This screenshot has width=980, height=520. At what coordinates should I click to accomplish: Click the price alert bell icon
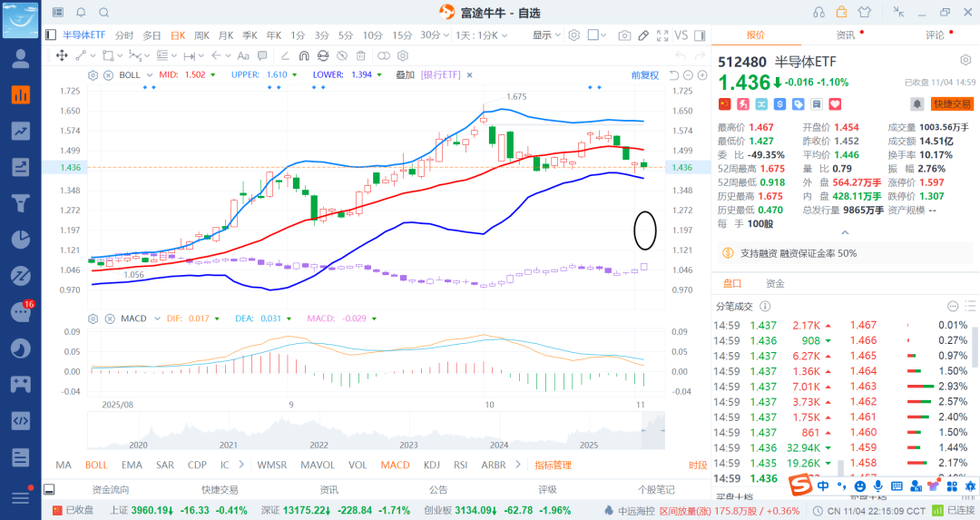[x=917, y=104]
